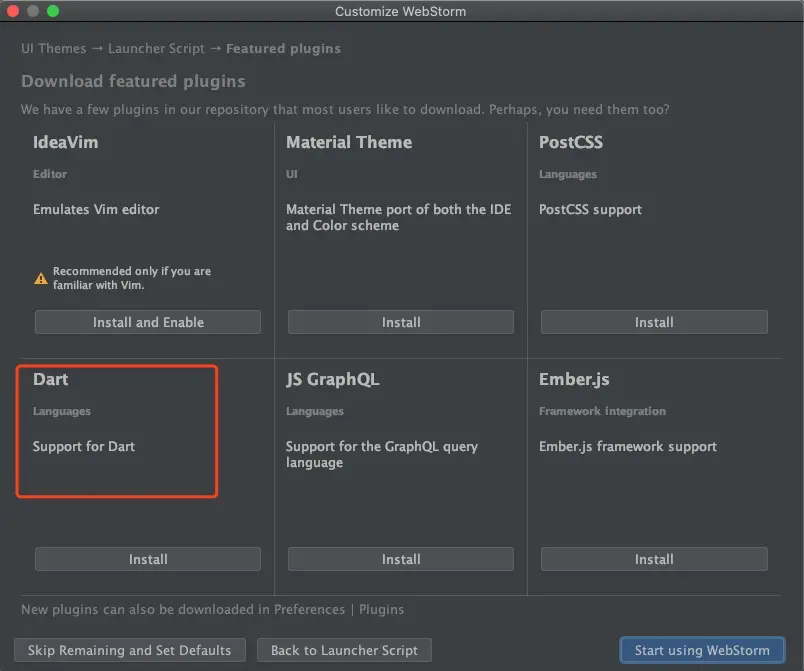Click the IdeaVim plugin title
Viewport: 804px width, 671px height.
point(65,142)
